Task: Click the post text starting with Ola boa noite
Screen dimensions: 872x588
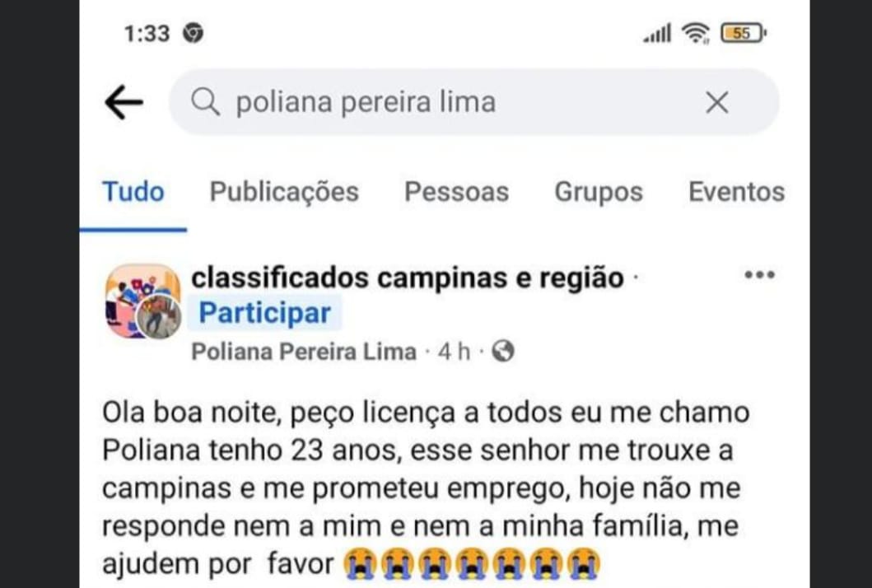Action: pyautogui.click(x=426, y=488)
